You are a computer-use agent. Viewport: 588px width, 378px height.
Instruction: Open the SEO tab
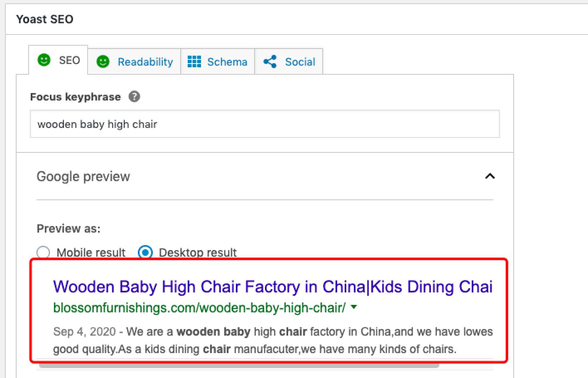click(x=58, y=60)
